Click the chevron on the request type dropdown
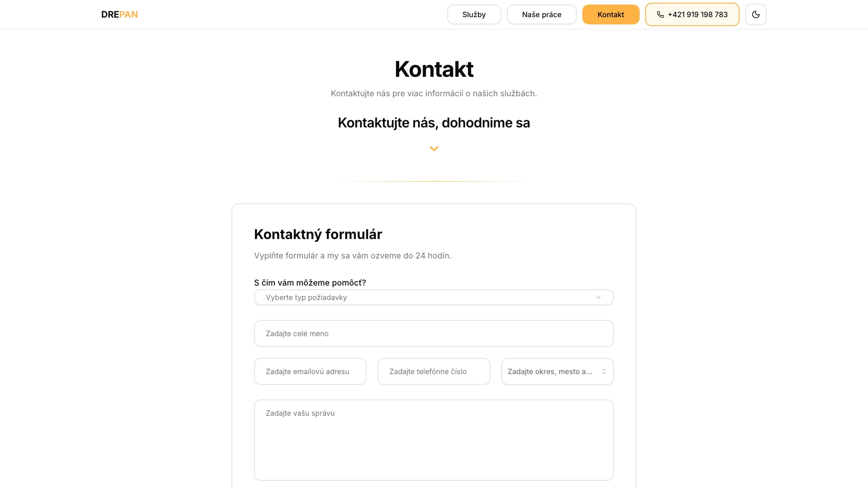Viewport: 868px width, 488px height. (598, 297)
